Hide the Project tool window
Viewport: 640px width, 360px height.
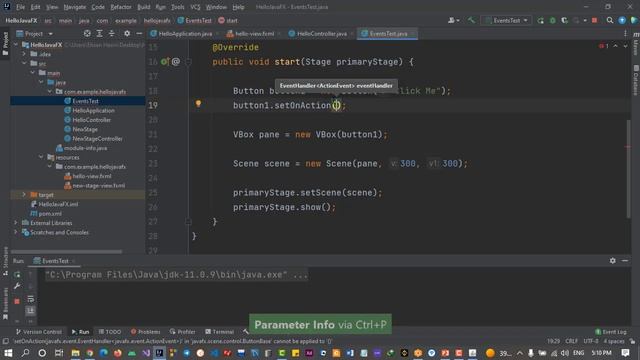coord(139,33)
